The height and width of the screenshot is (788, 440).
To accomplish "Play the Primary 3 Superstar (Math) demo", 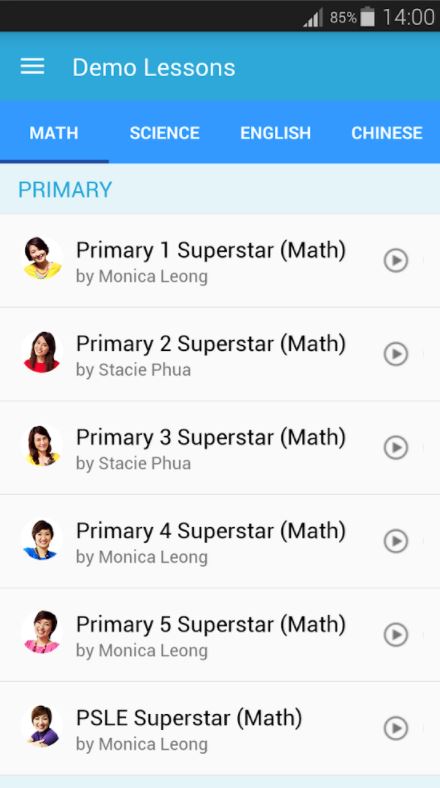I will pos(396,448).
